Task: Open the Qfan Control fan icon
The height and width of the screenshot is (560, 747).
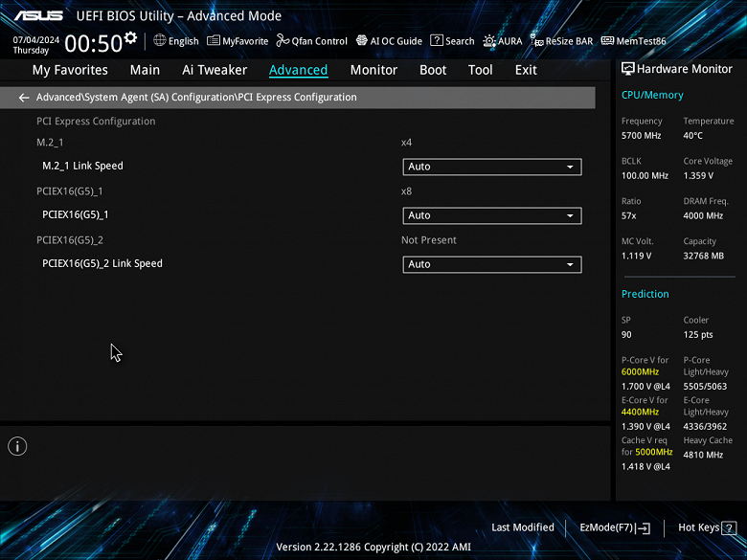Action: pos(283,40)
